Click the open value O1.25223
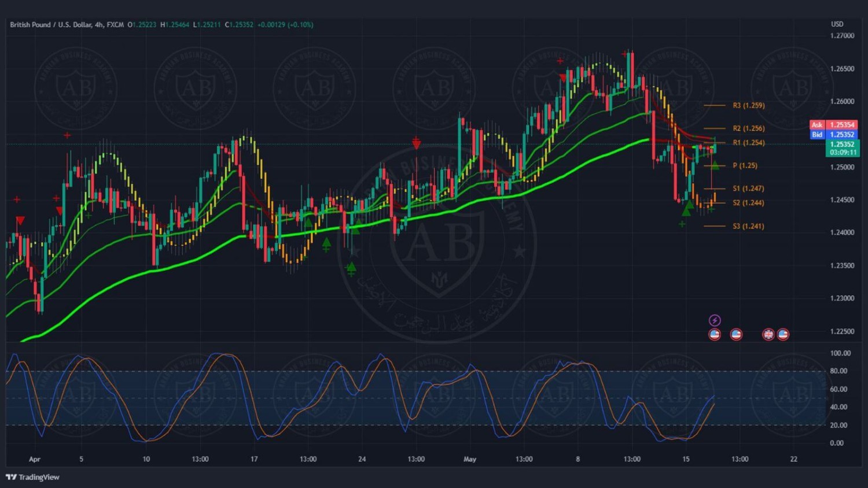 point(142,25)
